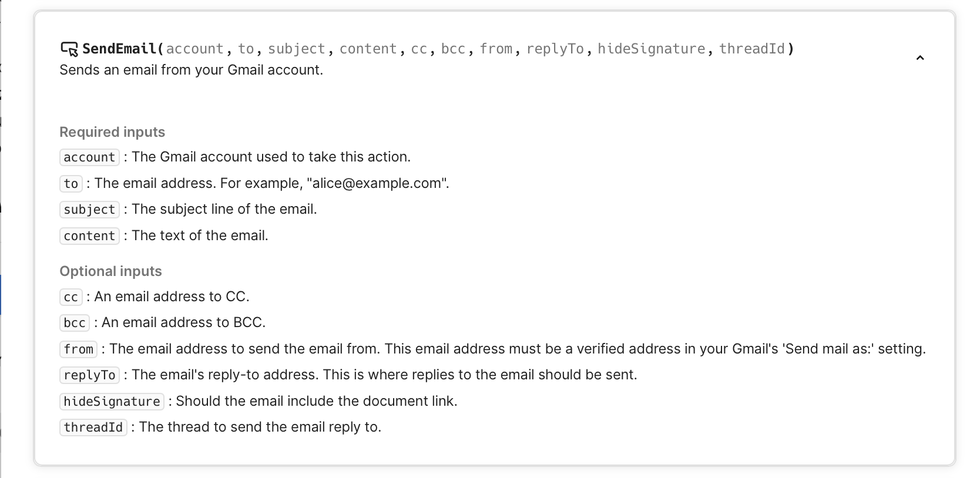Viewport: 980px width, 478px height.
Task: Click 'Sends an email from your Gmail account' description
Action: [191, 70]
